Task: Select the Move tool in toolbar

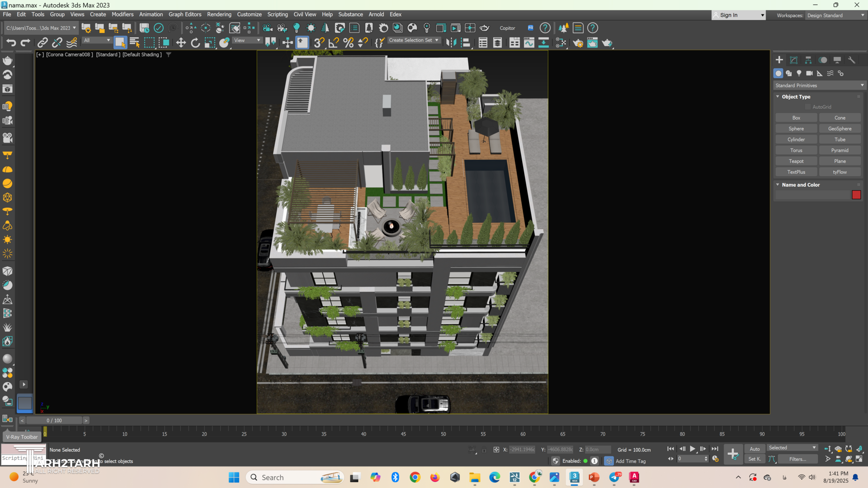Action: (x=181, y=43)
